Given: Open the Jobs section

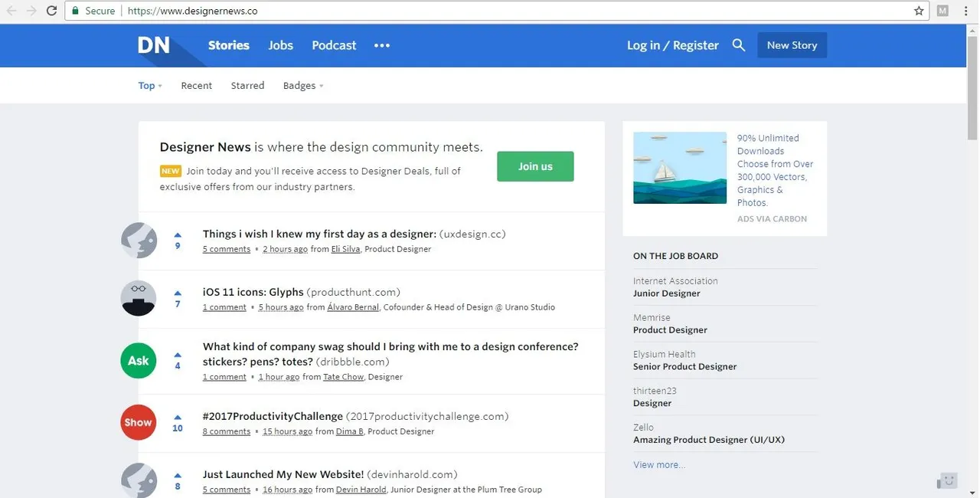Looking at the screenshot, I should click(281, 45).
